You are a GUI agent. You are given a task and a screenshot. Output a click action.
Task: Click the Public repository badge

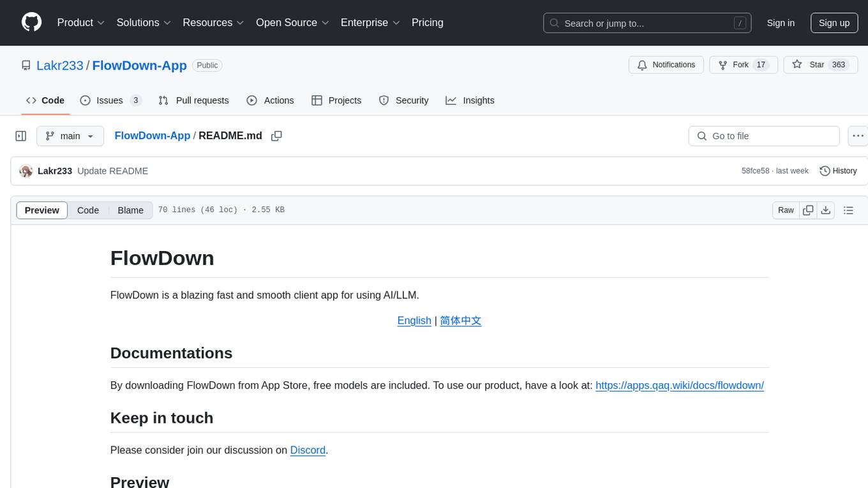point(207,65)
